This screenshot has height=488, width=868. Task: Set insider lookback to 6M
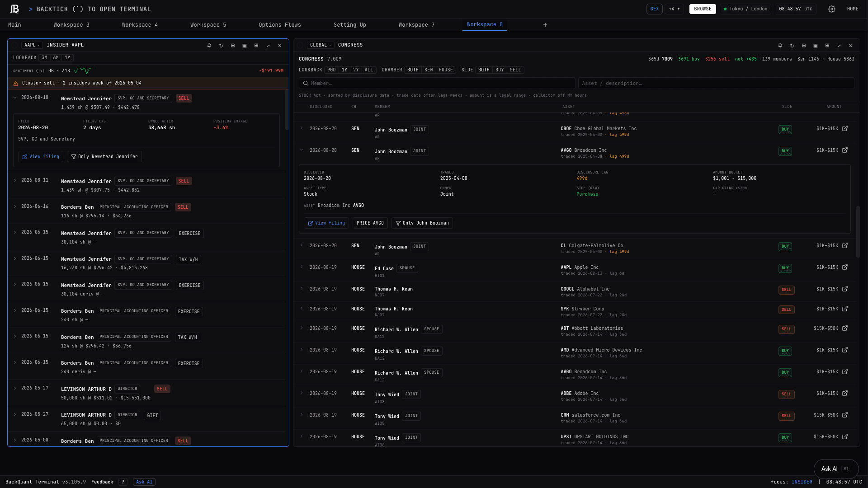point(56,58)
